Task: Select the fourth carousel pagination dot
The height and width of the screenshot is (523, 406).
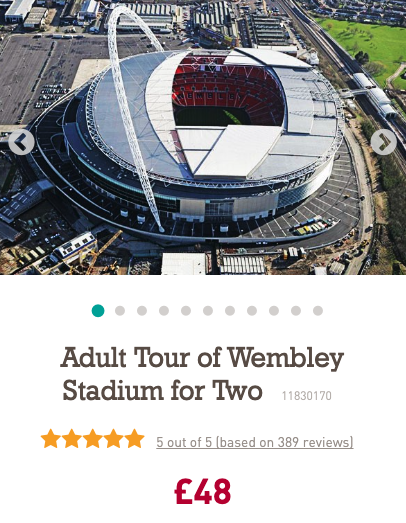Action: pos(164,311)
